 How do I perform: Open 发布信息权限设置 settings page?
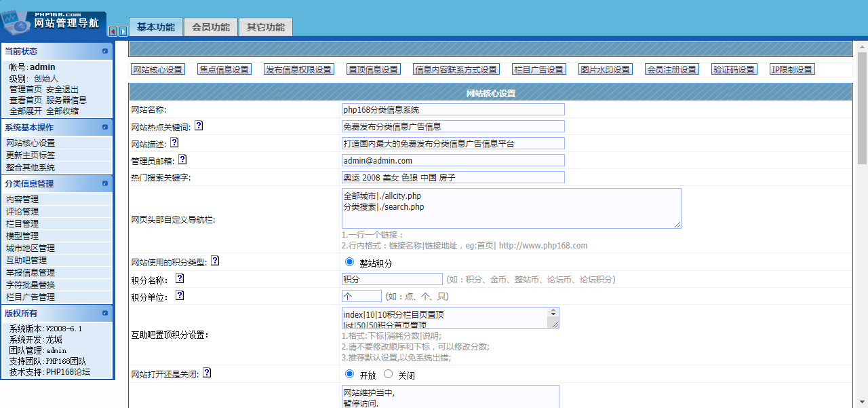coord(299,69)
